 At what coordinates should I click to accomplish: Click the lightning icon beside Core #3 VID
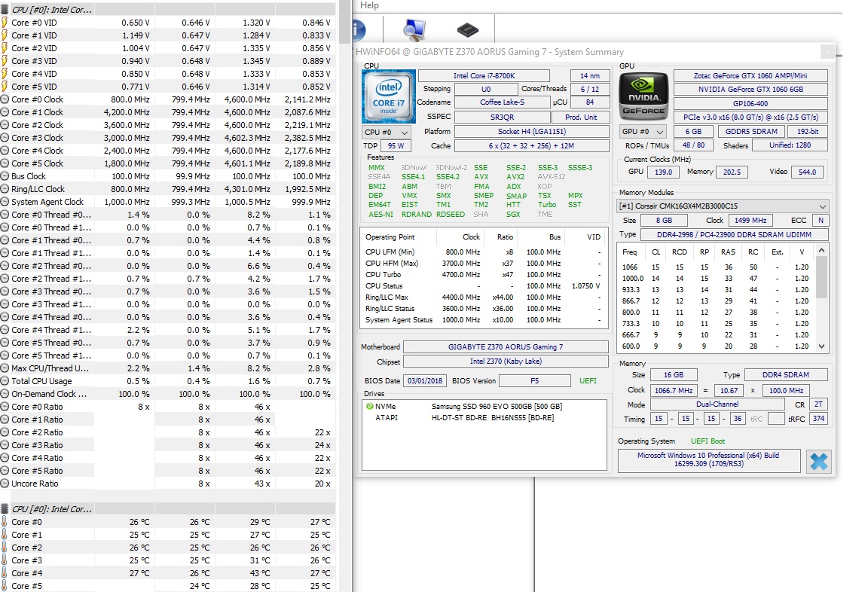[x=5, y=61]
